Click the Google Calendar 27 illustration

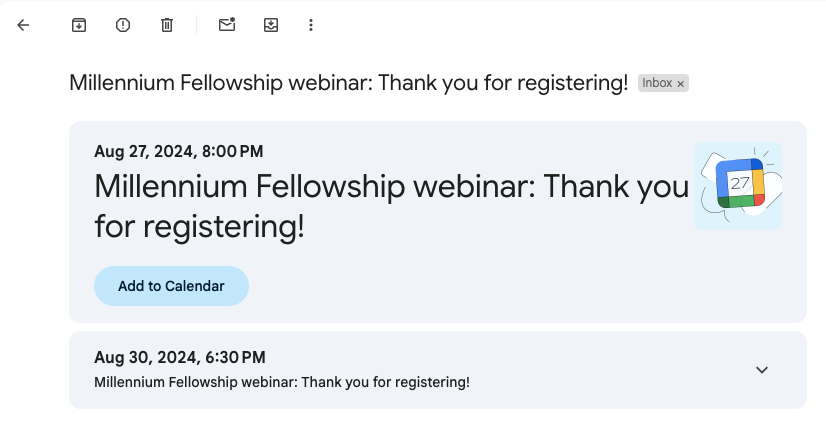[738, 186]
